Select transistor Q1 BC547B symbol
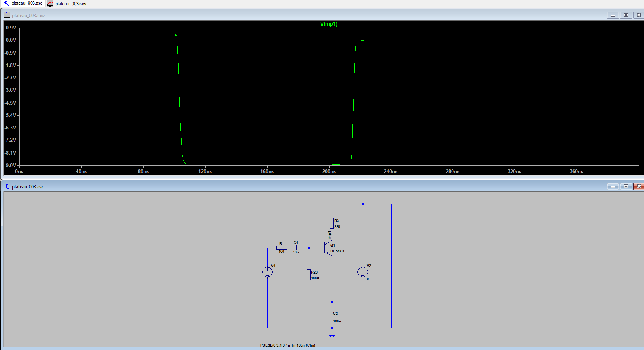Viewport: 644px width, 350px height. (328, 248)
